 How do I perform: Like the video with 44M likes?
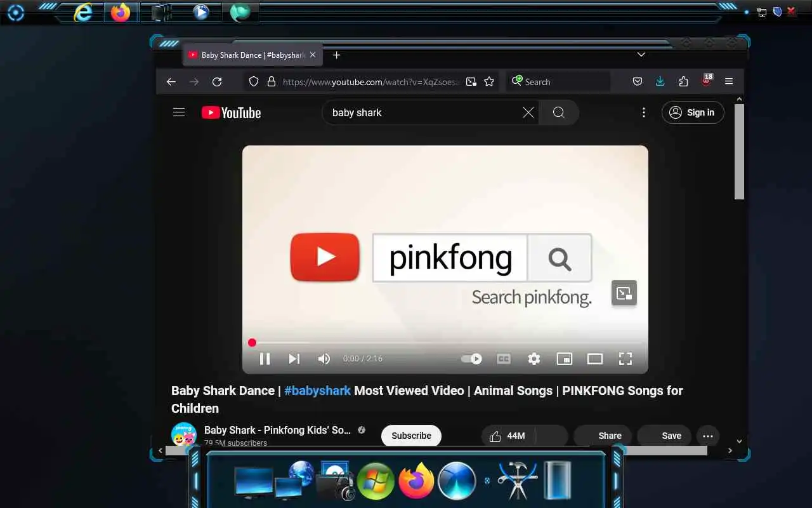click(508, 436)
